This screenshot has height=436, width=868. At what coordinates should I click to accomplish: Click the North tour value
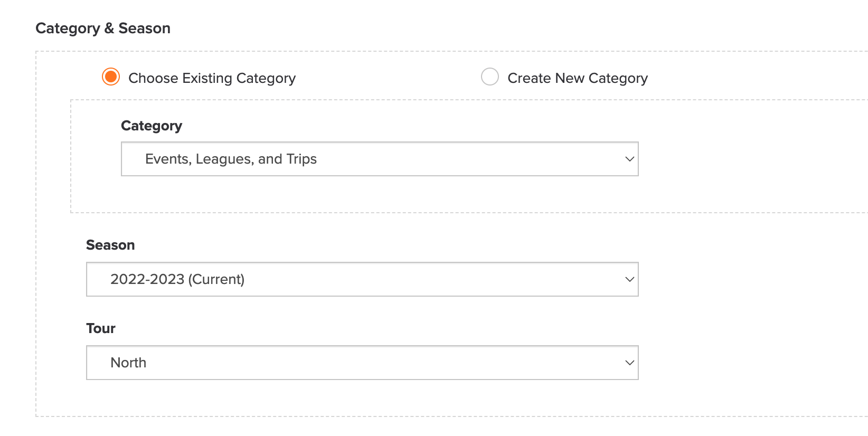128,363
